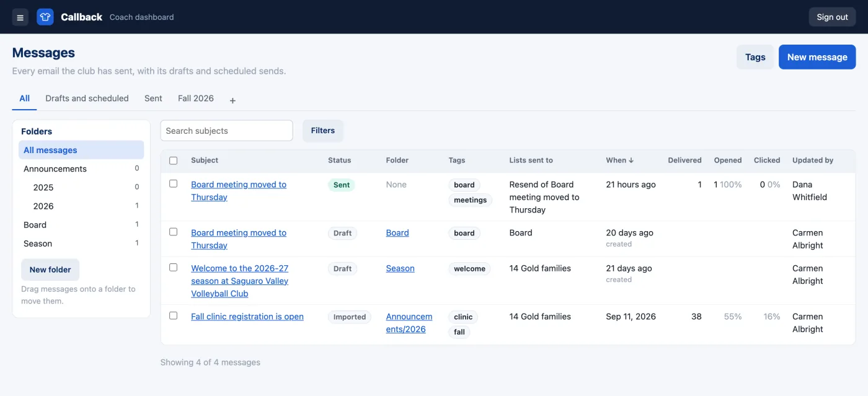Screen dimensions: 868x396
Task: Click the Updated by column header
Action: [813, 160]
